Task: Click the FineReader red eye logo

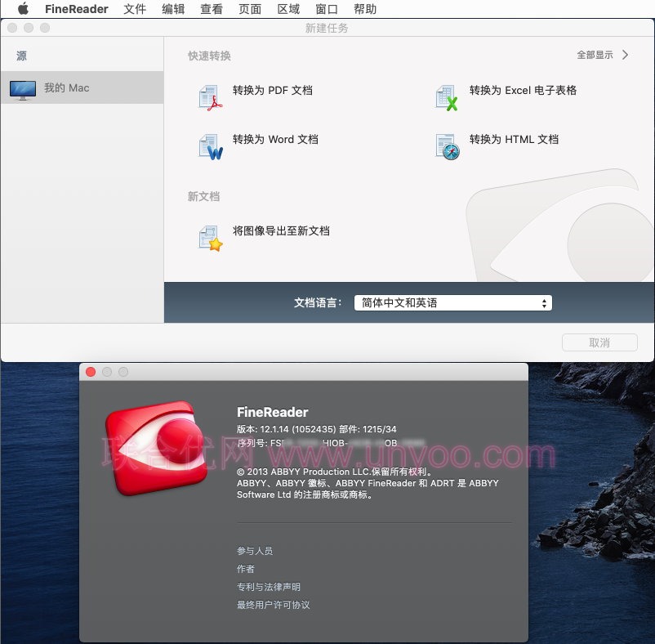Action: 157,448
